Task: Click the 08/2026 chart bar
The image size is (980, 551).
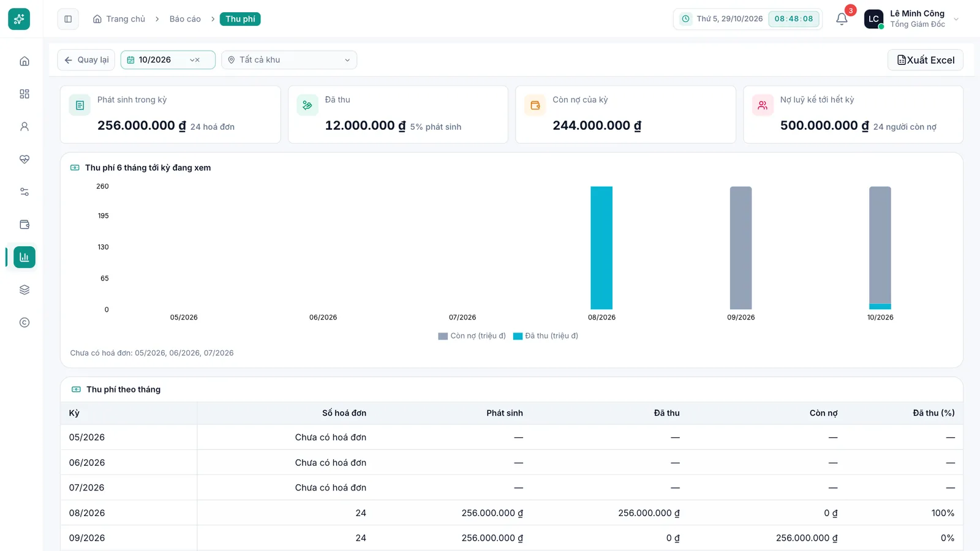Action: 601,248
